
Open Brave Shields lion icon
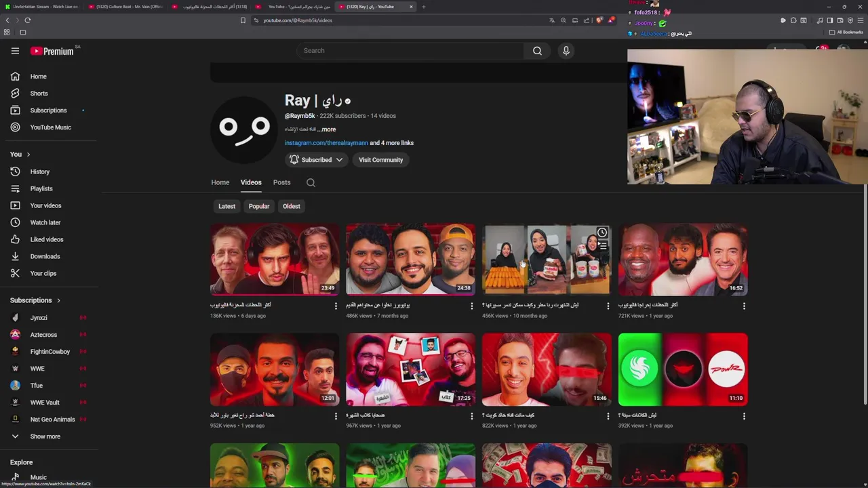(x=599, y=20)
